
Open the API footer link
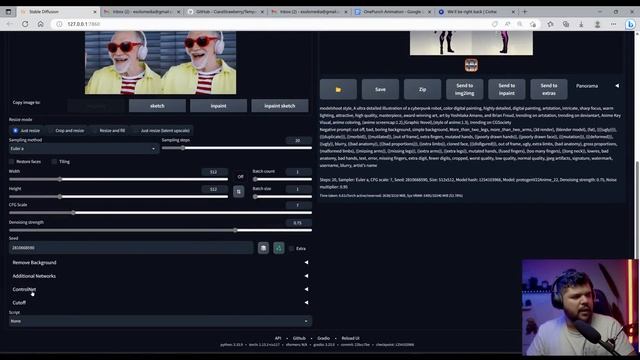[x=278, y=338]
